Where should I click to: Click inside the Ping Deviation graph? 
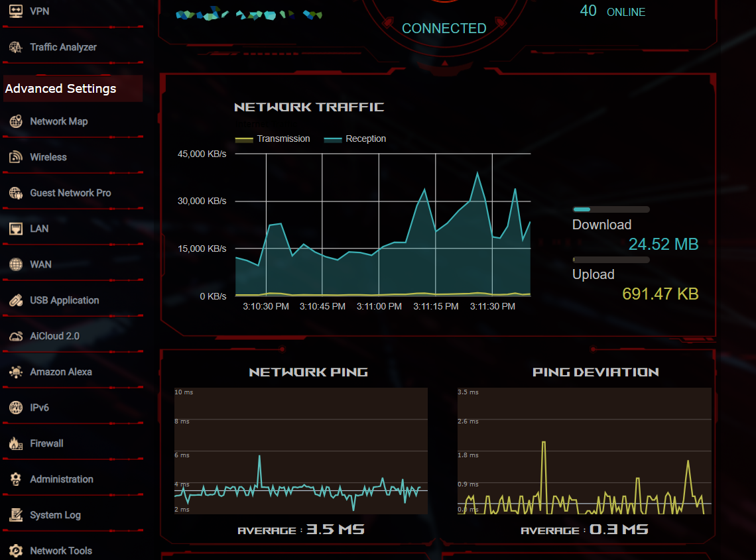tap(584, 451)
